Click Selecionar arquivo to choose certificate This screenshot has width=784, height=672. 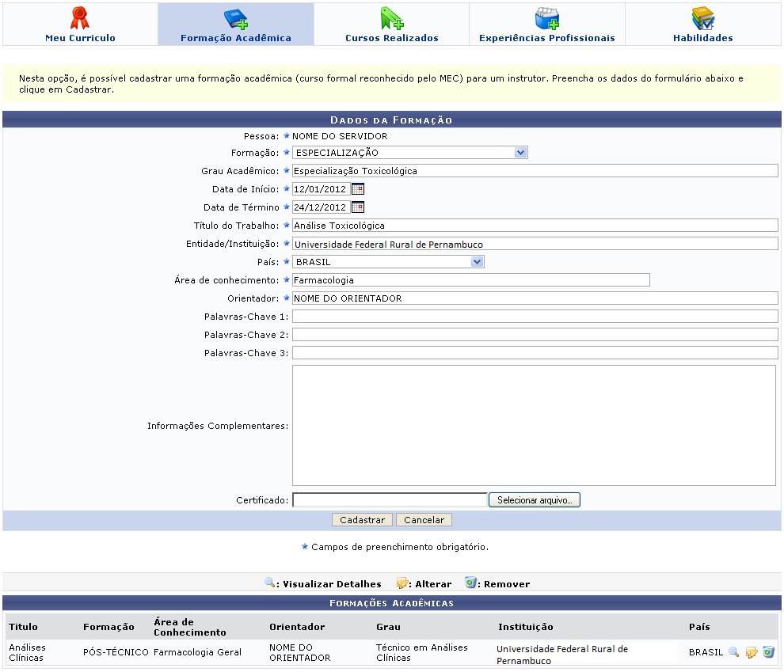coord(535,500)
